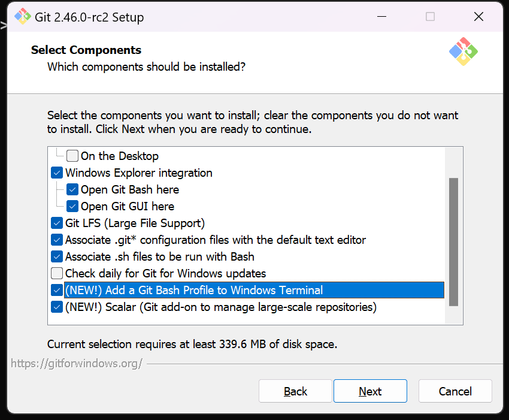Select the Scalar add-on list row text
Screen dimensions: 509x420
tap(220, 307)
